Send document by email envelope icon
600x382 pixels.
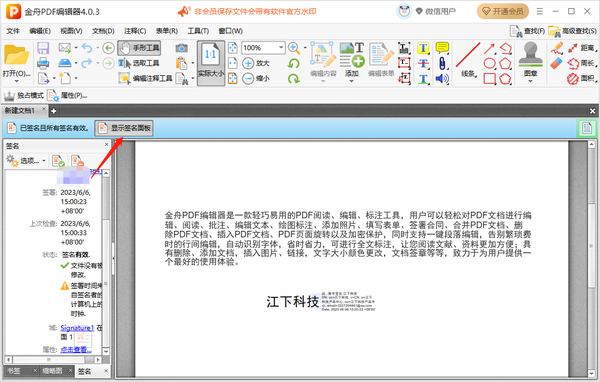tap(65, 48)
